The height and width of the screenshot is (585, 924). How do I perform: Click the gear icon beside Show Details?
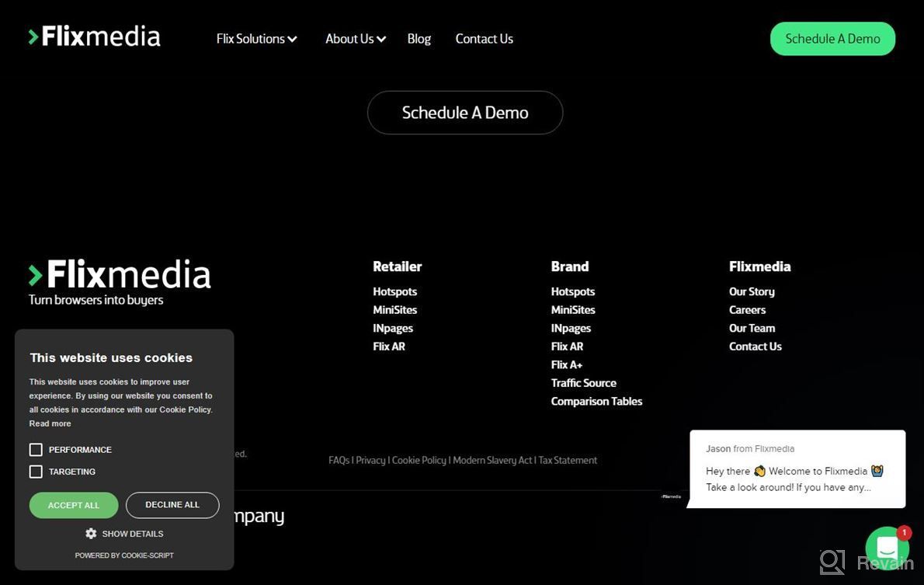pos(91,534)
